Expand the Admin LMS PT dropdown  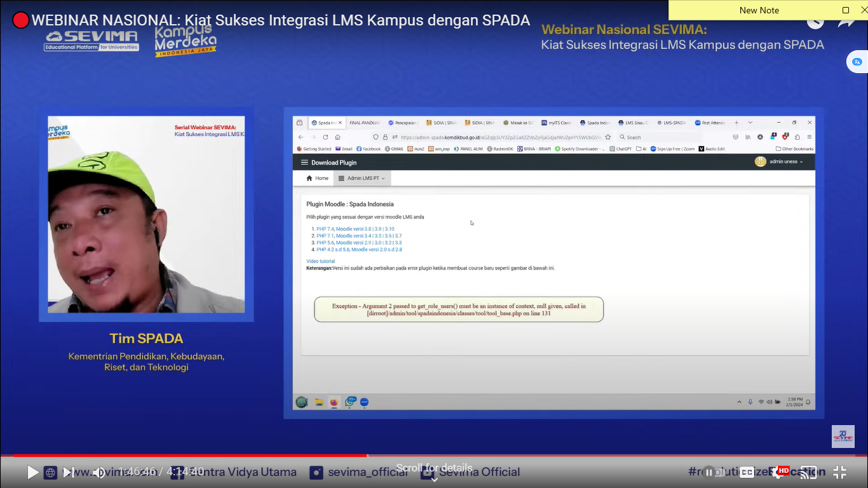click(361, 178)
